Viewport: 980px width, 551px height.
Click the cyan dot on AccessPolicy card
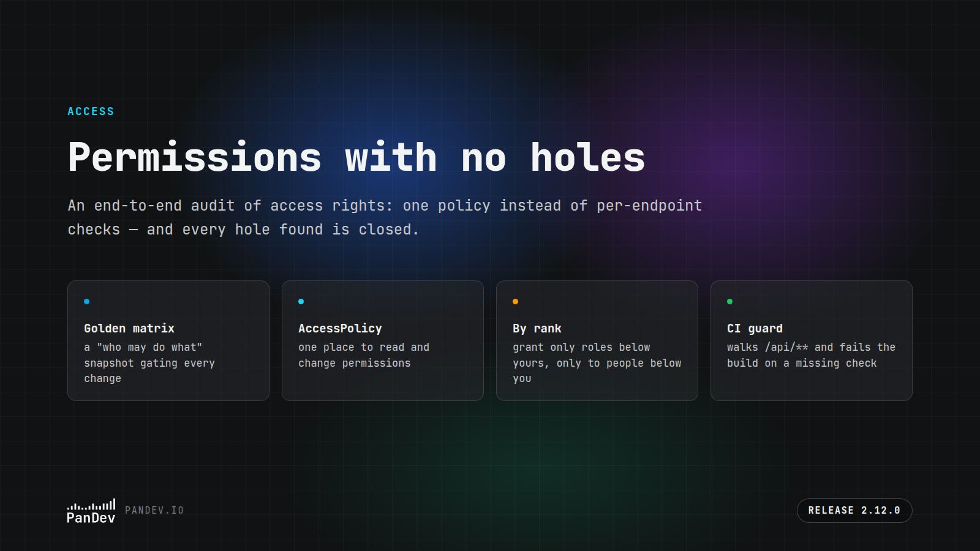tap(301, 302)
